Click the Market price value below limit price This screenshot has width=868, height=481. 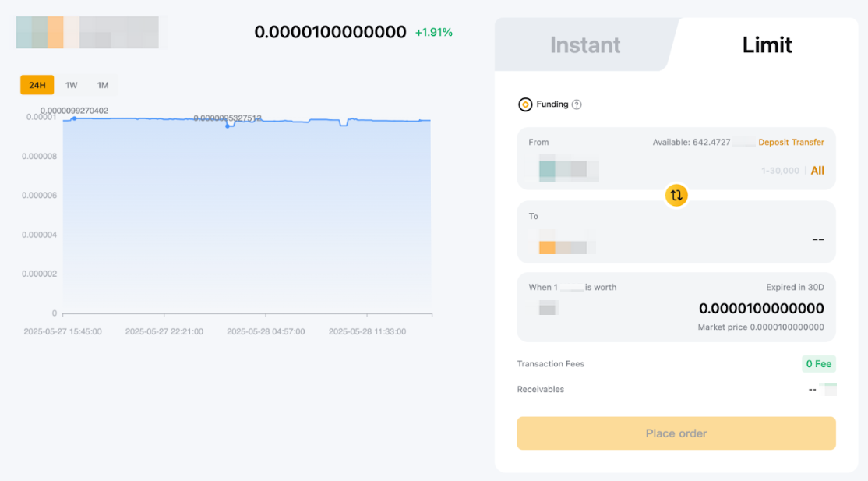tap(786, 327)
